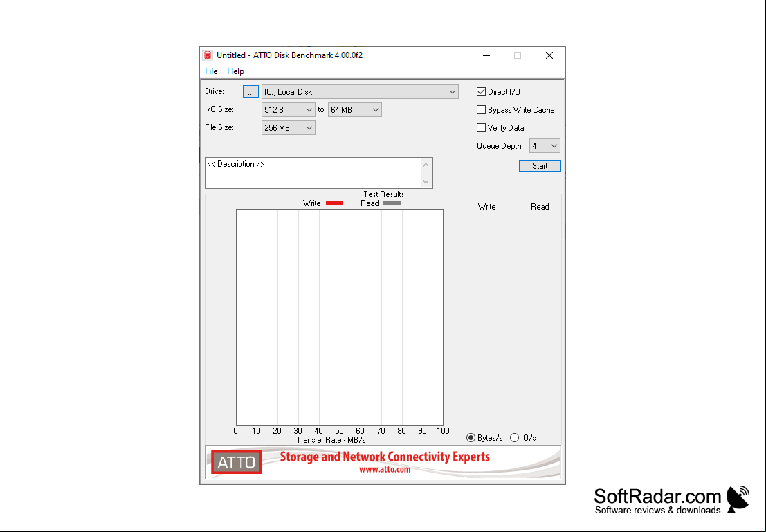
Task: Open the File menu
Action: (211, 71)
